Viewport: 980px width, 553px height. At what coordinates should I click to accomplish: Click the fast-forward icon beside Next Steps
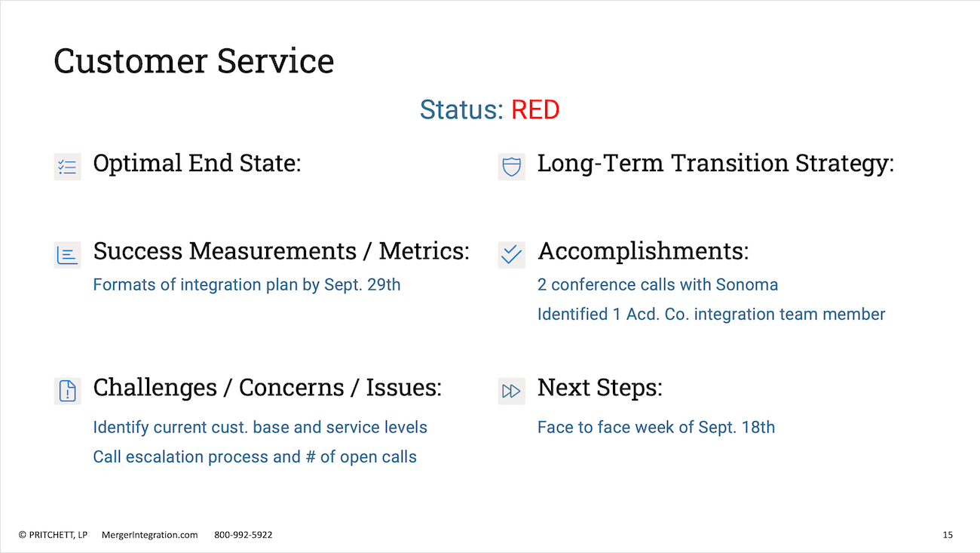point(511,391)
